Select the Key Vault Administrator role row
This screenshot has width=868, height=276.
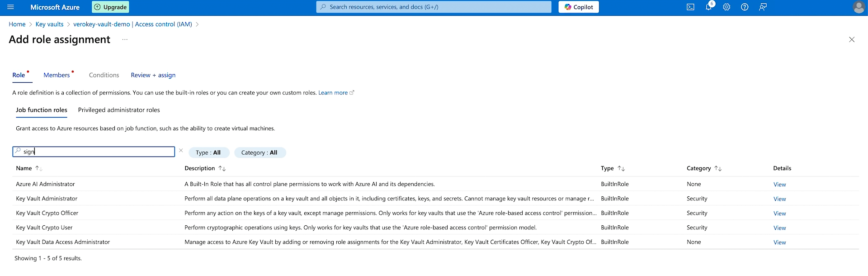47,199
